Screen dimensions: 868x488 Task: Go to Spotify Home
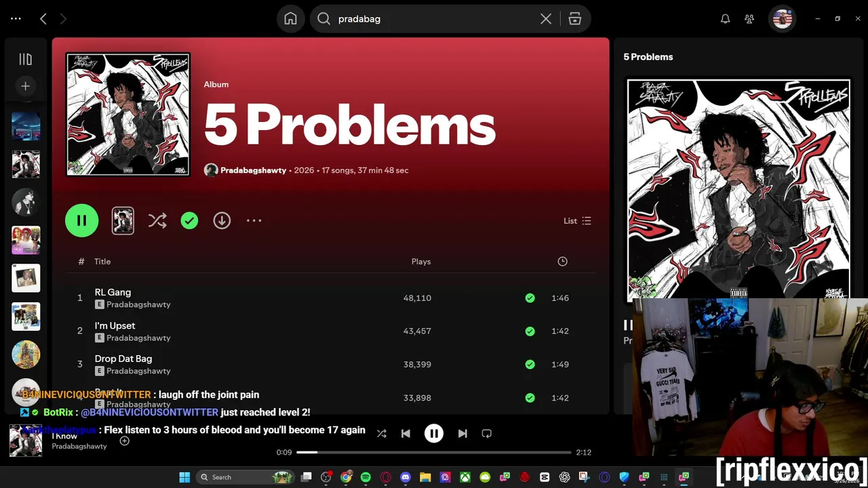(x=290, y=19)
